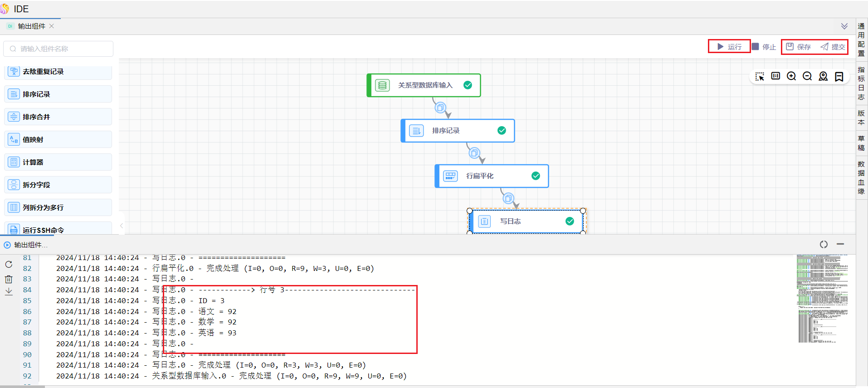868x388 pixels.
Task: Activate the marquee selection tool
Action: (x=760, y=76)
